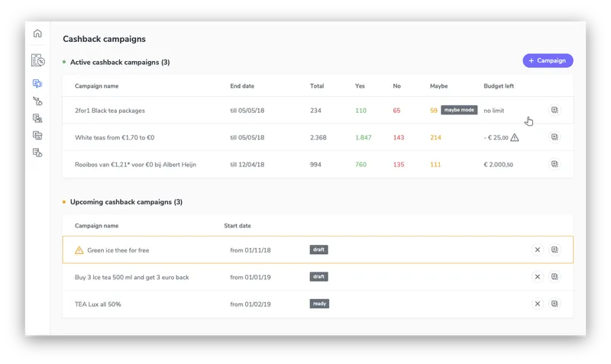Click the action icon for White teas row

click(554, 137)
